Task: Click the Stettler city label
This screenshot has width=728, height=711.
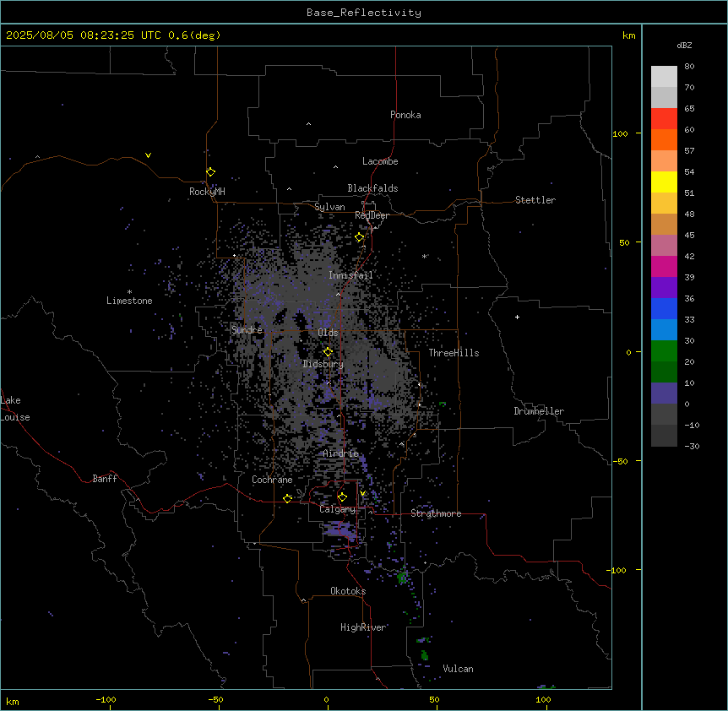Action: coord(535,200)
